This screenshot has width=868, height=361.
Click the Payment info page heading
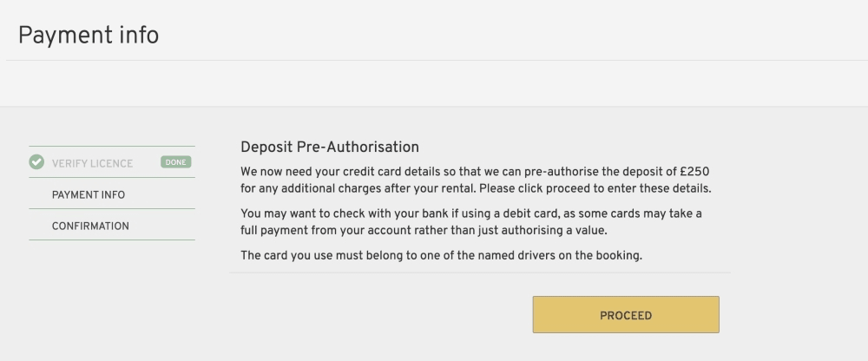point(89,36)
